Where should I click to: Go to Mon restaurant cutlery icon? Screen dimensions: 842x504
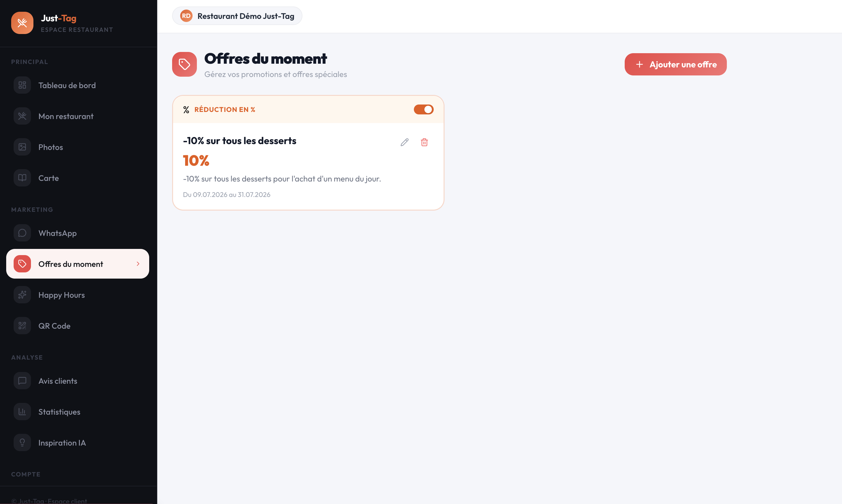tap(22, 116)
